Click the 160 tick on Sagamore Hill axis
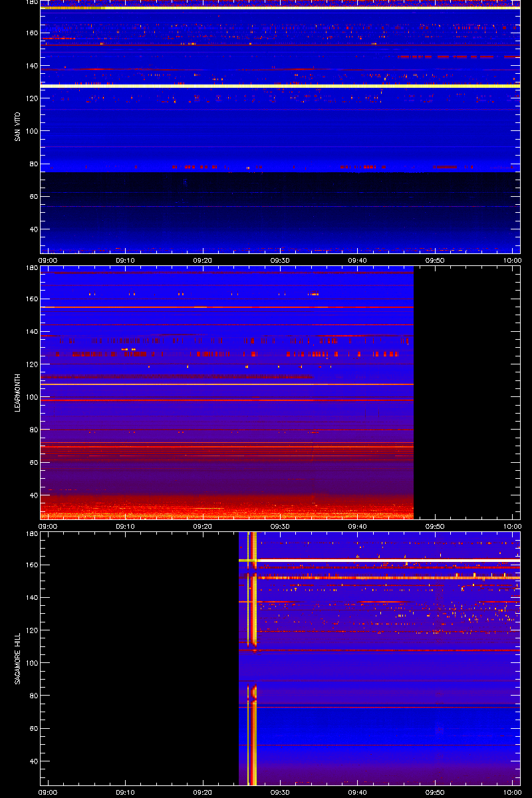The width and height of the screenshot is (532, 798). pyautogui.click(x=31, y=565)
